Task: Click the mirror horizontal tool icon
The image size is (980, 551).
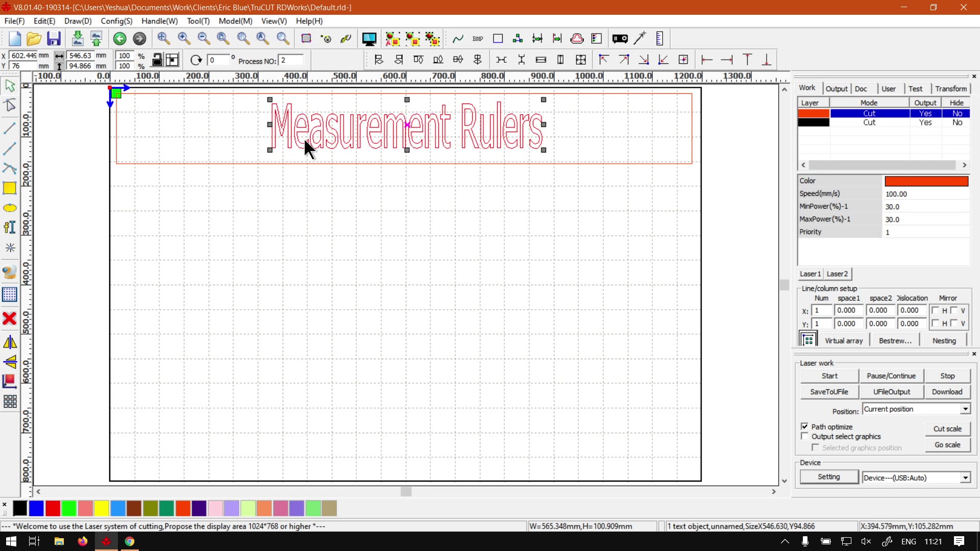Action: pyautogui.click(x=10, y=342)
